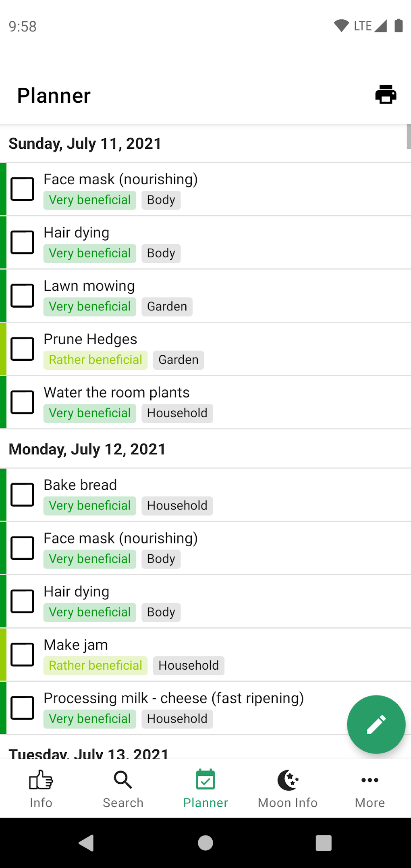Tap the Sunday, July 11, 2021 header
This screenshot has height=868, width=411.
point(85,144)
